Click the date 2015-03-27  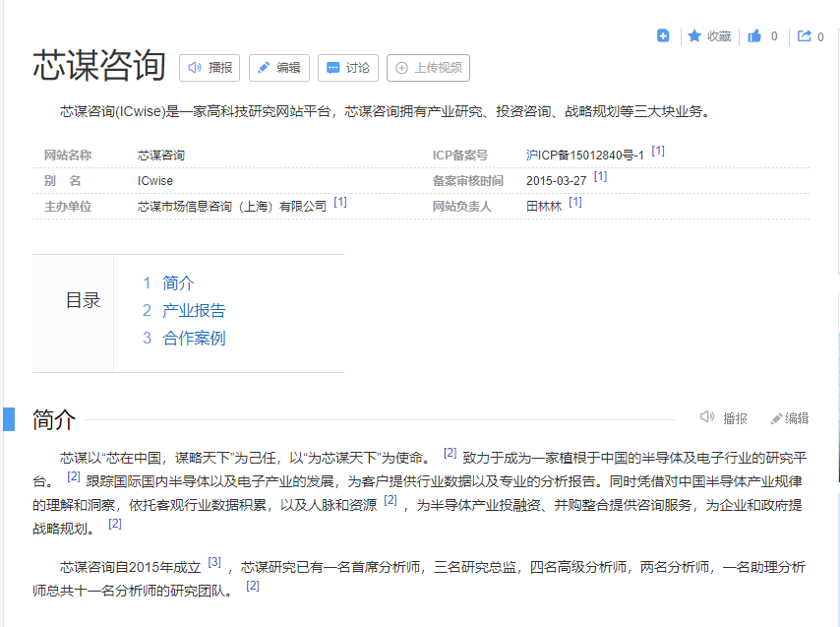(556, 181)
